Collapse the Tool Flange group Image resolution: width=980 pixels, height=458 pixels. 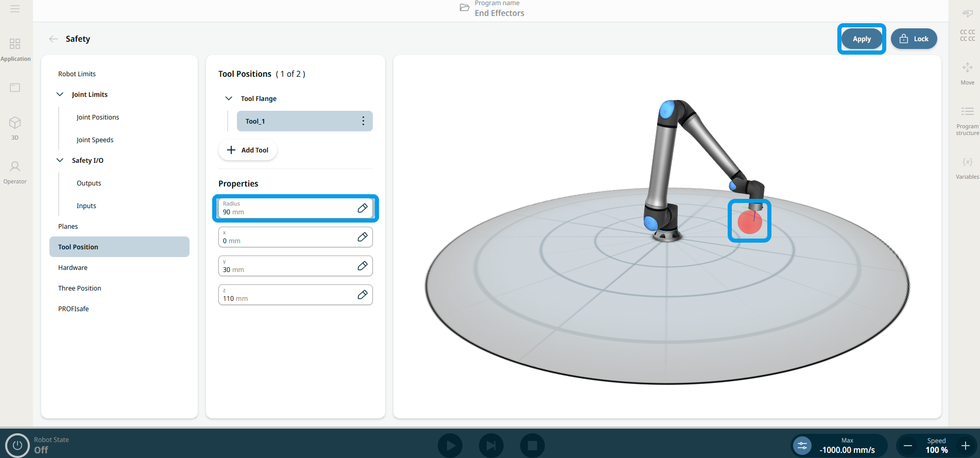[x=229, y=98]
